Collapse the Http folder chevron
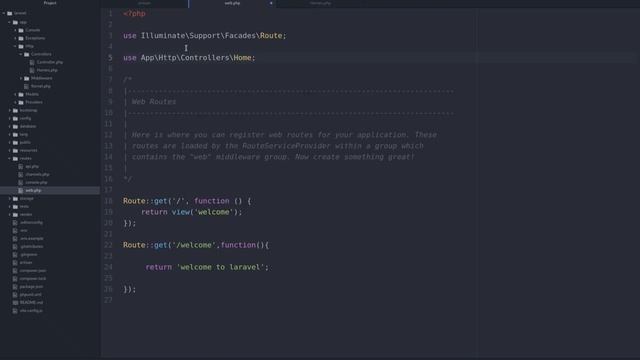 pos(16,46)
